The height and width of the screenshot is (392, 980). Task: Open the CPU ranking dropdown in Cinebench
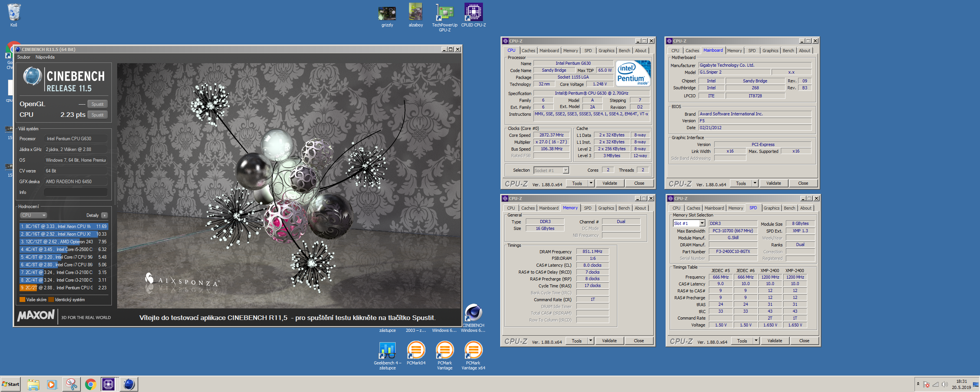click(33, 215)
